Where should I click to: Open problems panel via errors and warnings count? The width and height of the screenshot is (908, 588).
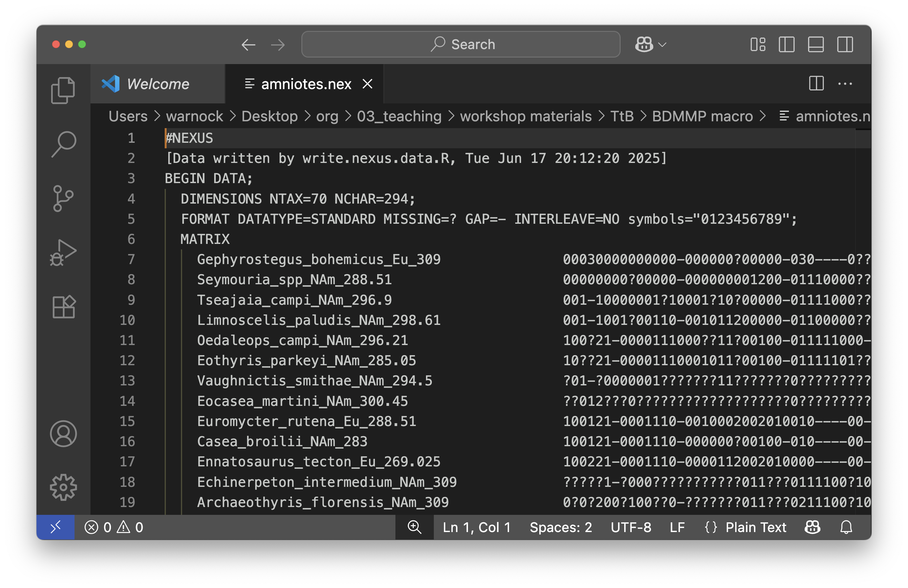(114, 527)
